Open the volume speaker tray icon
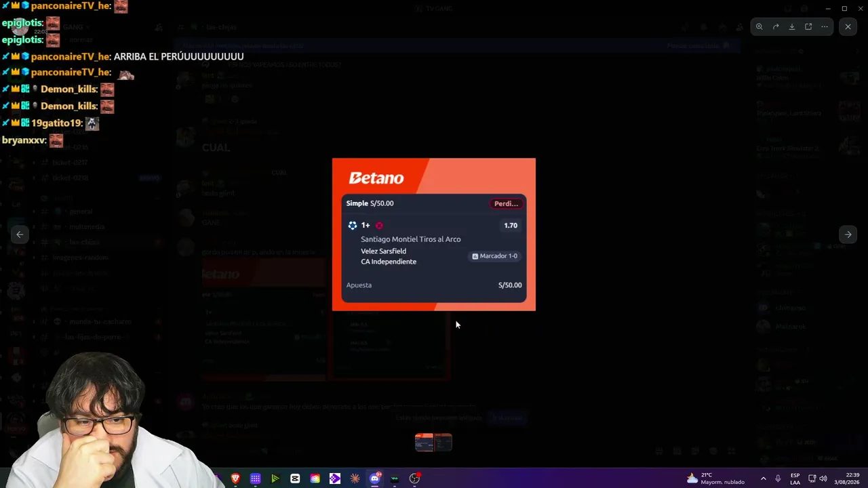This screenshot has width=868, height=488. [823, 479]
